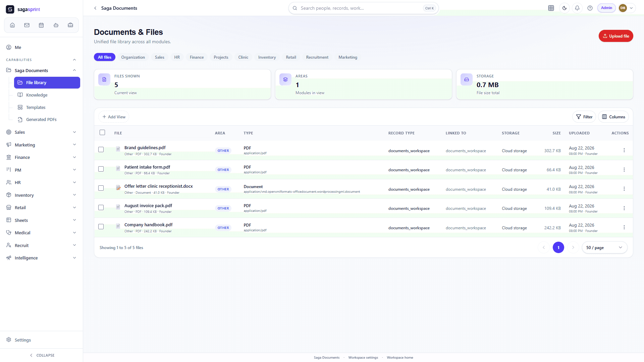Open the 50 / page dropdown
The height and width of the screenshot is (362, 644).
pyautogui.click(x=604, y=247)
